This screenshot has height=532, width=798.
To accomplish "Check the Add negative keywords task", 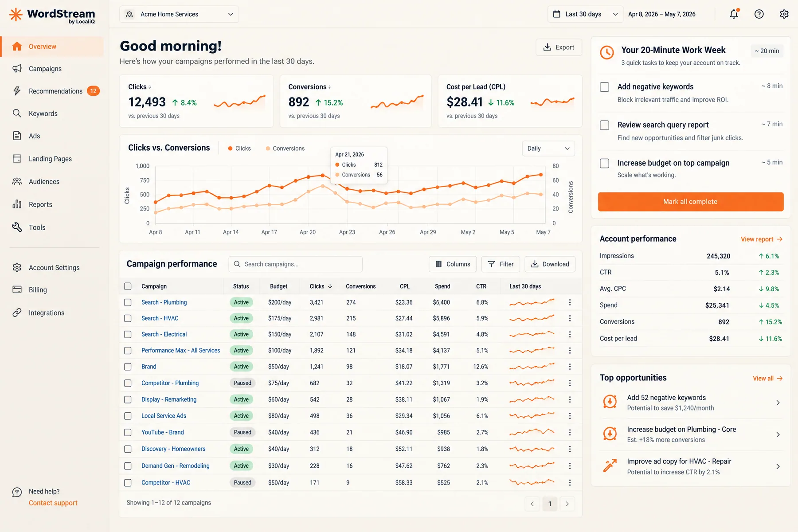I will click(604, 87).
